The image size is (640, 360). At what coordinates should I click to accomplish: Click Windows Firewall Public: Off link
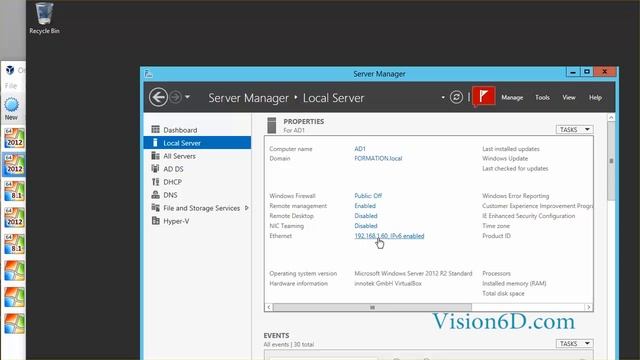368,196
